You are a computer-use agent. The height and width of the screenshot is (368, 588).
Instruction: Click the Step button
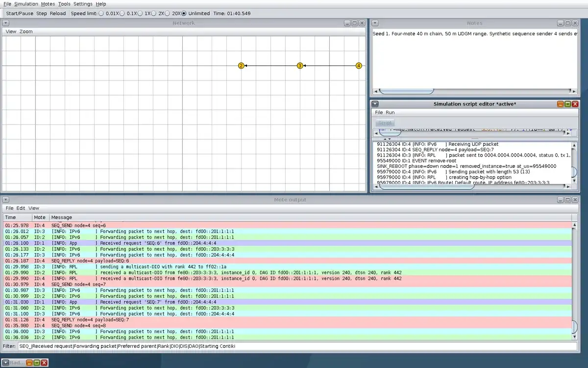point(42,13)
